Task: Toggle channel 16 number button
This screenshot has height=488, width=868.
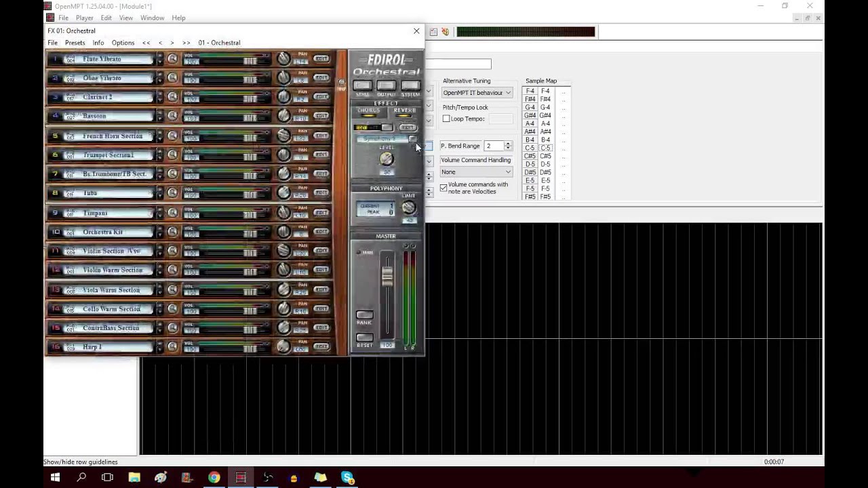Action: pyautogui.click(x=56, y=346)
